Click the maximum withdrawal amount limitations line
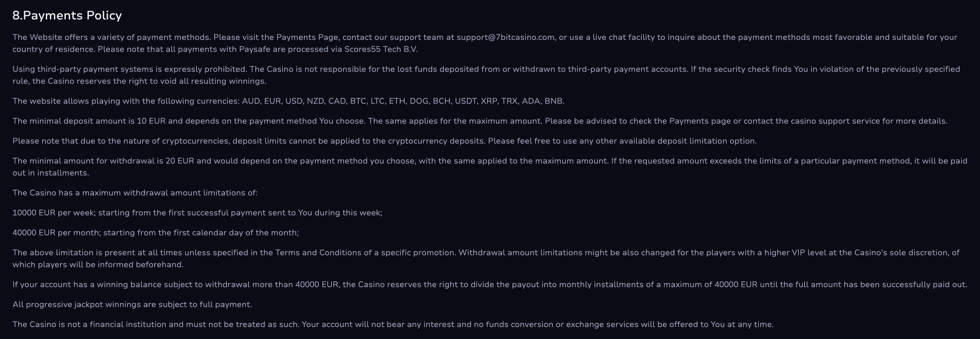Image resolution: width=980 pixels, height=339 pixels. (135, 193)
